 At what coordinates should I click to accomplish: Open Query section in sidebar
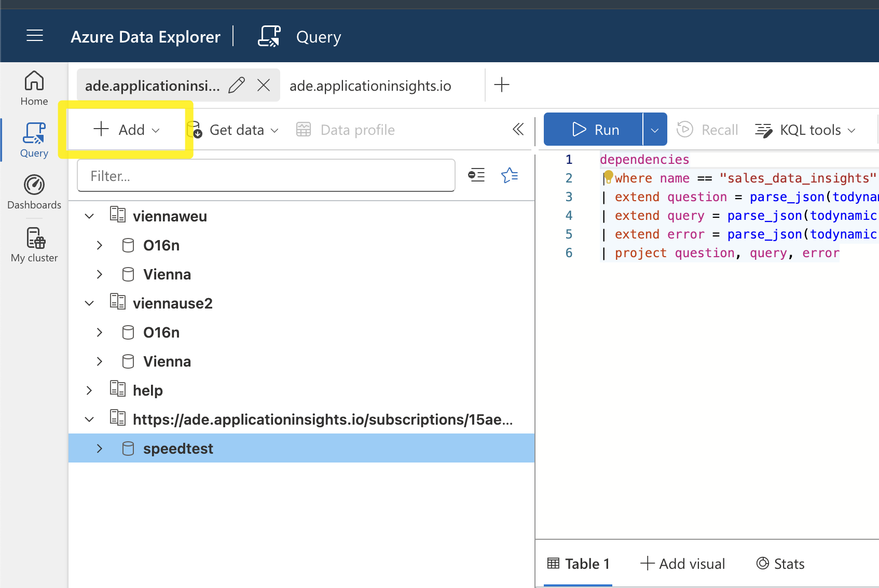point(34,140)
